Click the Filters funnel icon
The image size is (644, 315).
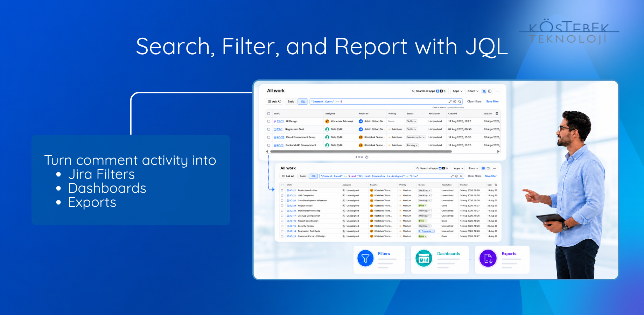point(365,259)
